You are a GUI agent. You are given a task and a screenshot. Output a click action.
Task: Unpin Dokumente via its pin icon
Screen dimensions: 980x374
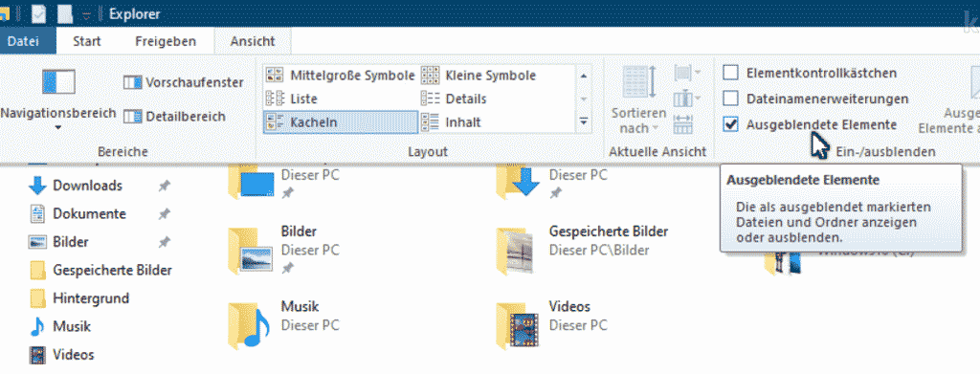pos(165,213)
